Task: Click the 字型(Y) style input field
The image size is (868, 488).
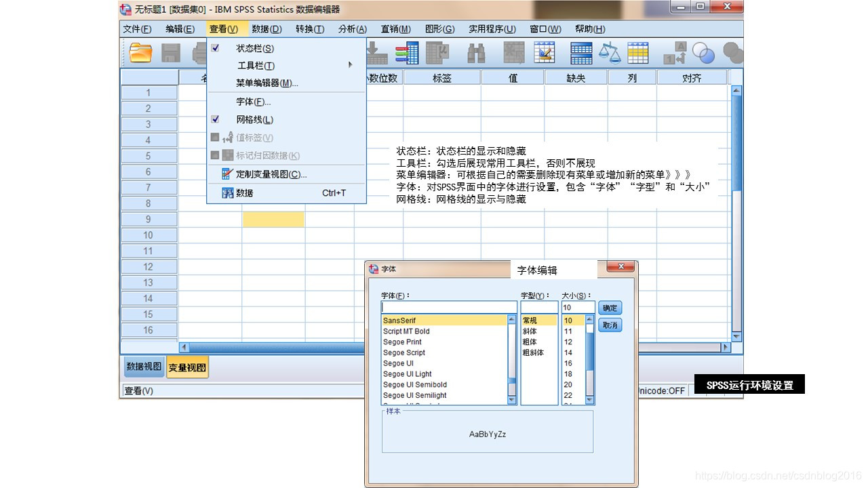Action: 539,307
